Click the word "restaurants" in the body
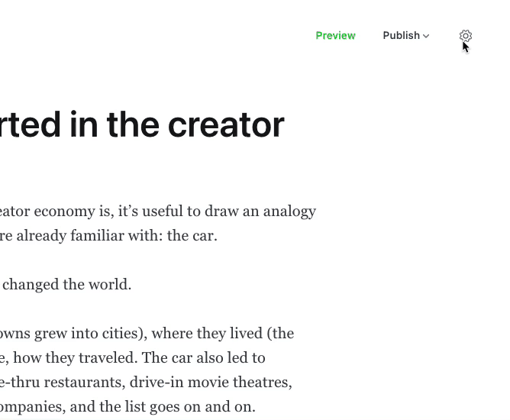This screenshot has height=420, width=510. 85,382
